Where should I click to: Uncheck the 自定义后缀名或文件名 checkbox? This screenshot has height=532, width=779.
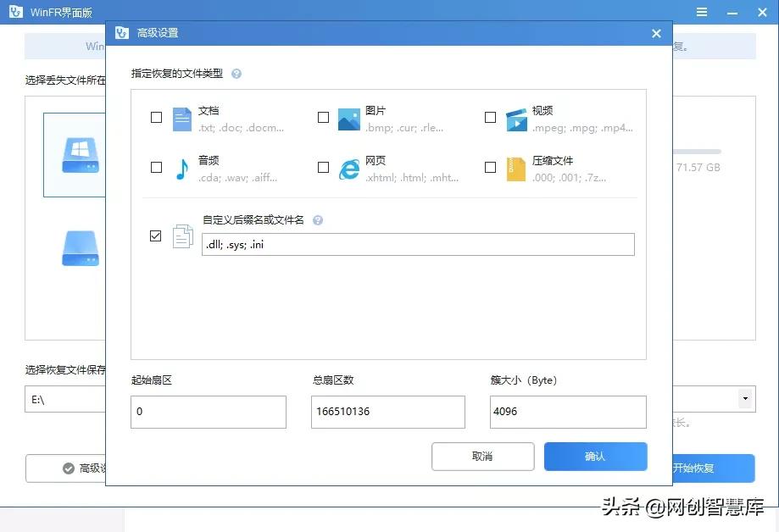point(156,236)
